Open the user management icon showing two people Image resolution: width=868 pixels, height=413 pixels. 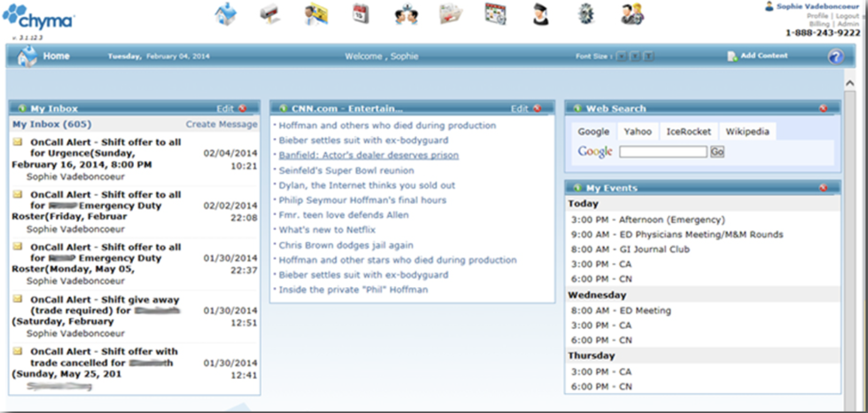632,15
